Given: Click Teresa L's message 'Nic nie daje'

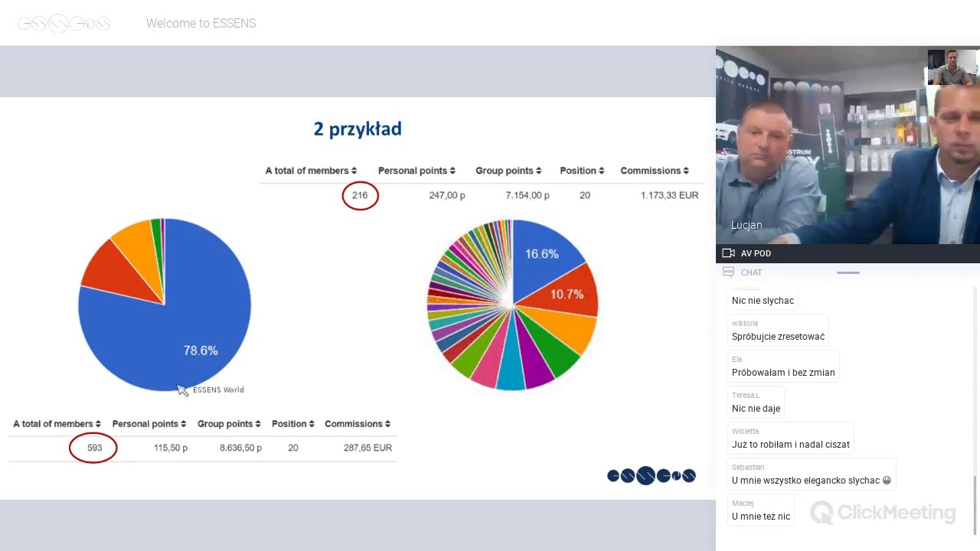Looking at the screenshot, I should point(756,409).
